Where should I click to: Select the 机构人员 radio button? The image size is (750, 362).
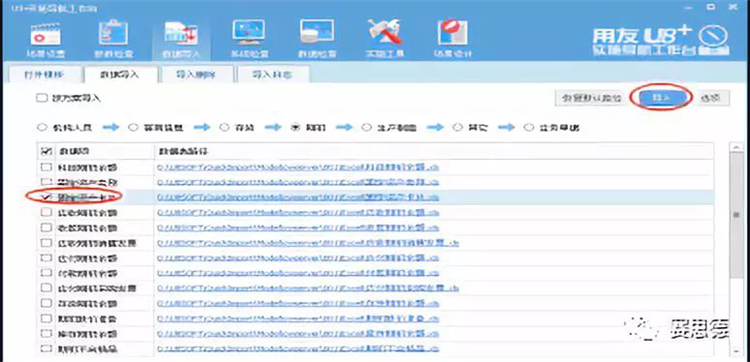click(42, 128)
